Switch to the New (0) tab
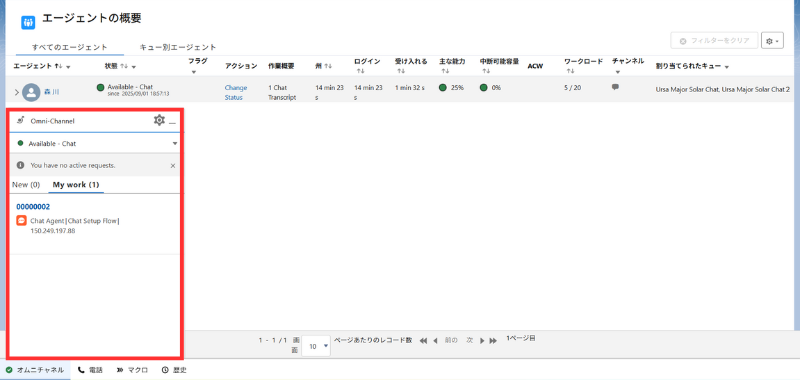This screenshot has width=800, height=380. (26, 185)
